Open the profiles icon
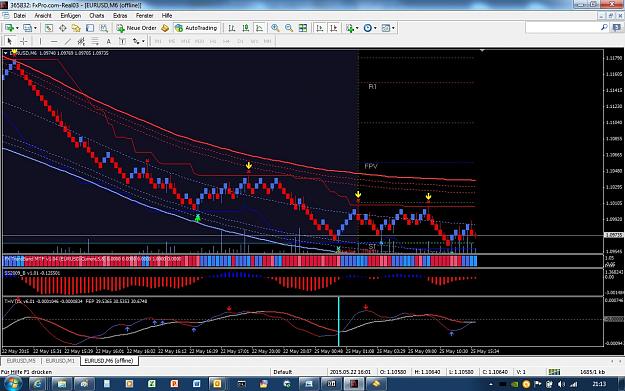Image resolution: width=625 pixels, height=391 pixels. pyautogui.click(x=27, y=28)
